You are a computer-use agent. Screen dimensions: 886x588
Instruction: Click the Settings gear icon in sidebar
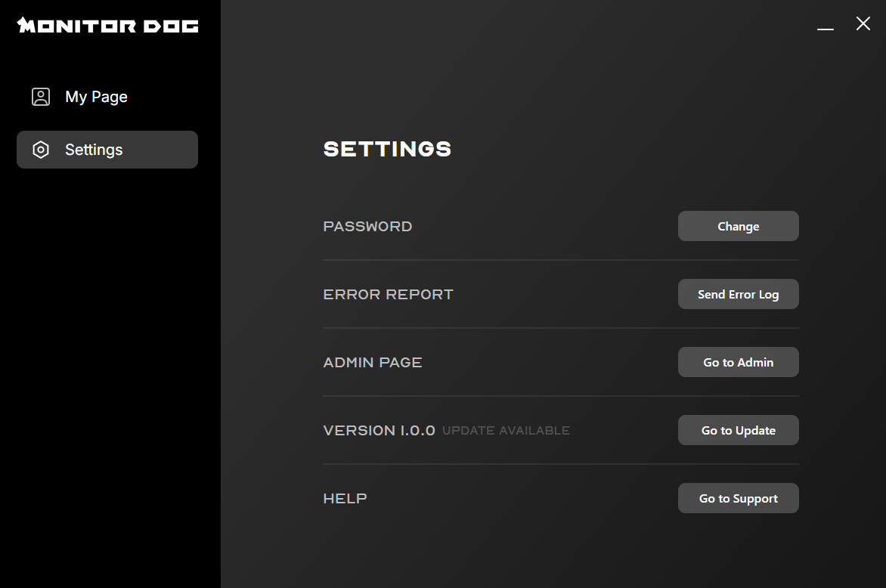tap(40, 150)
